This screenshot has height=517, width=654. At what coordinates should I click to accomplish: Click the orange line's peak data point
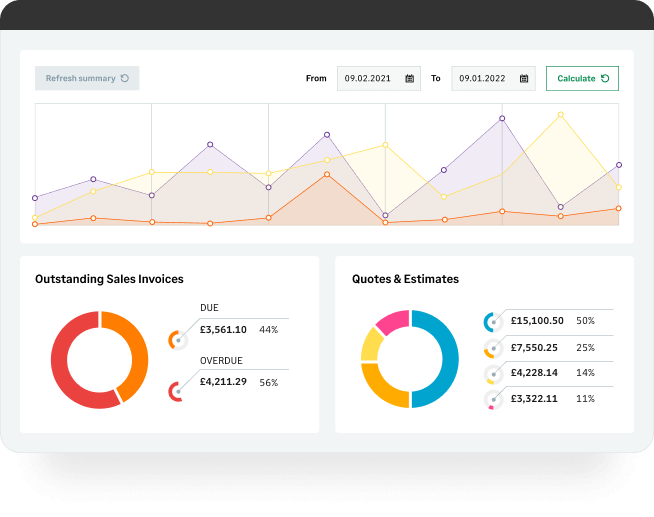[x=327, y=175]
